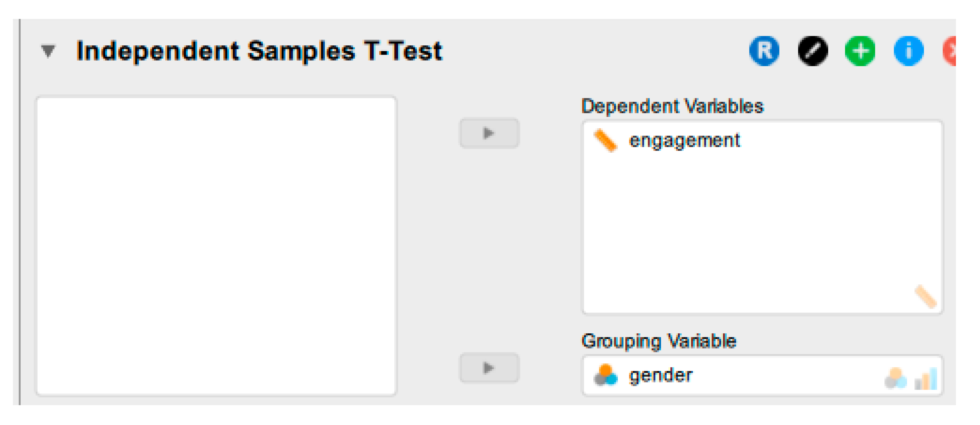Click the arrow button beside Grouping Variable

489,368
